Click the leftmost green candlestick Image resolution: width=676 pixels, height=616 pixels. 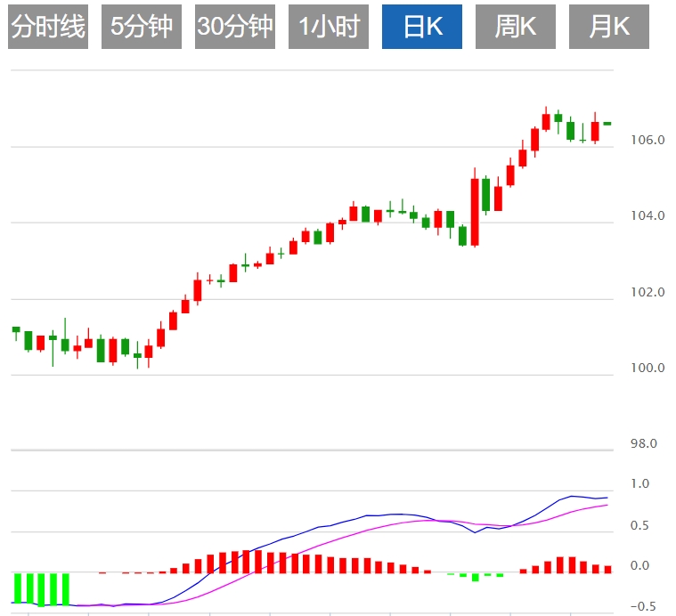[x=16, y=329]
